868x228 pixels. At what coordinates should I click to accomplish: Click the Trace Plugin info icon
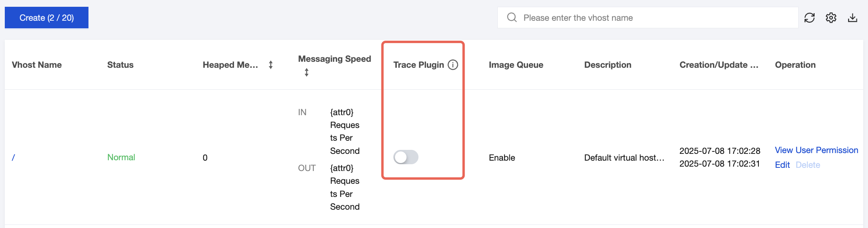[x=453, y=65]
